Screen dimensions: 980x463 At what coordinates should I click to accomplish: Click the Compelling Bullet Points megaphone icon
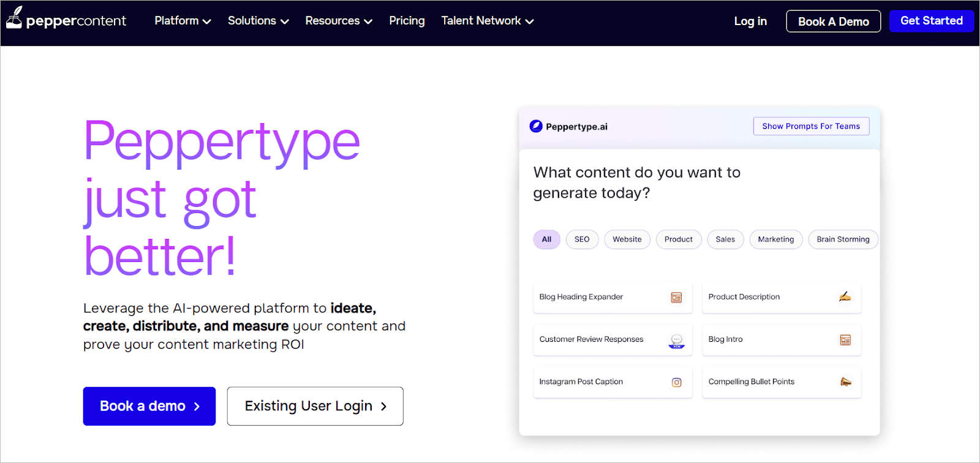pos(845,382)
